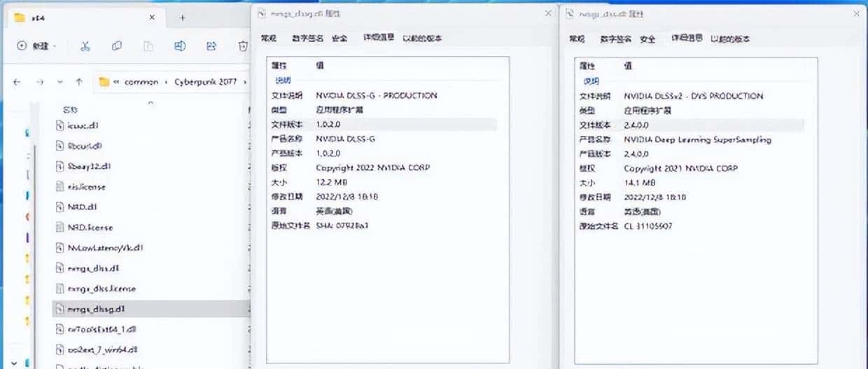This screenshot has height=369, width=868.
Task: Click Copyright 2022 NVIDIA CORP value
Action: point(373,167)
